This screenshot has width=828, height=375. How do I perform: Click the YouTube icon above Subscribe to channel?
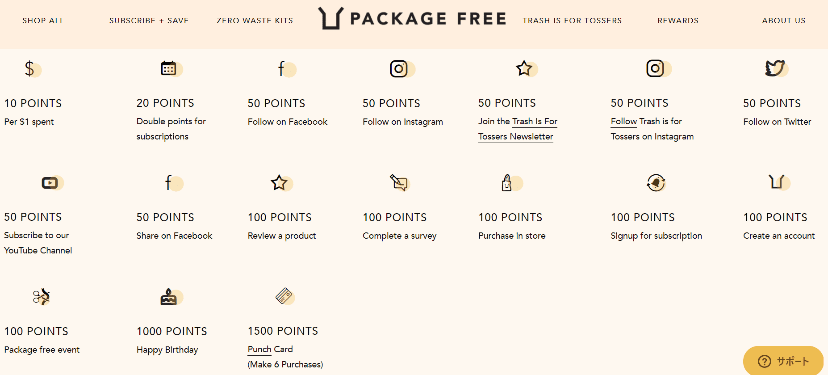[50, 183]
